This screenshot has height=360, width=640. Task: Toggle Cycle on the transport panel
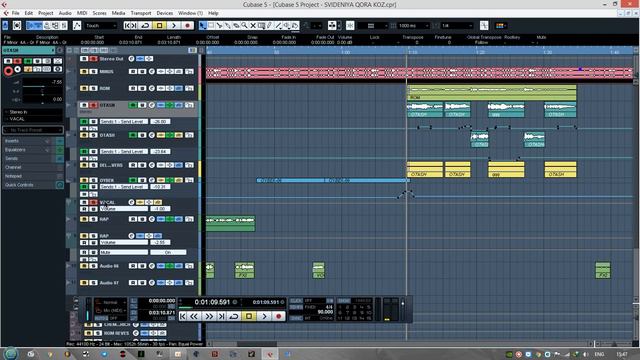233,316
